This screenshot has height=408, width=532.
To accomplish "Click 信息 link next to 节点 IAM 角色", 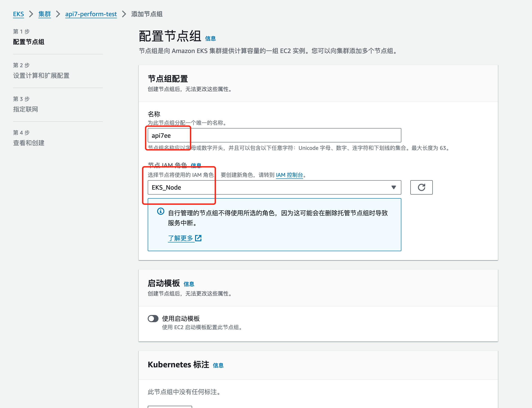I will pyautogui.click(x=196, y=166).
